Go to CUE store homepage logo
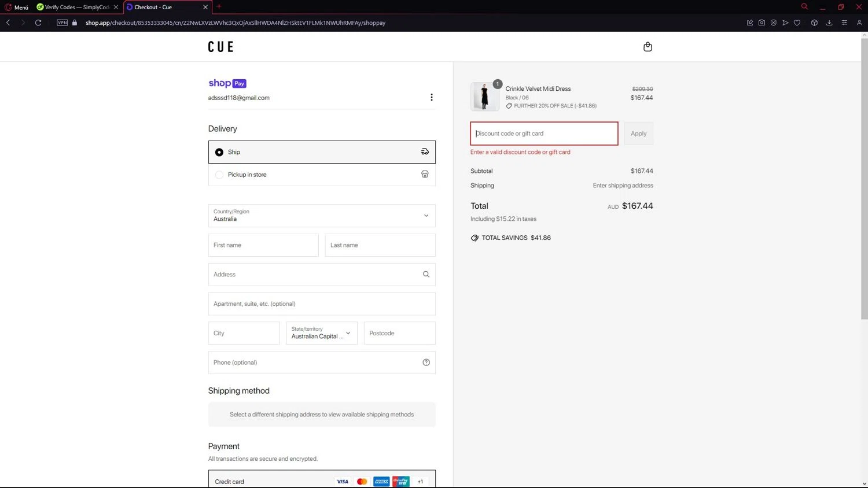Viewport: 868px width, 488px height. (x=220, y=47)
